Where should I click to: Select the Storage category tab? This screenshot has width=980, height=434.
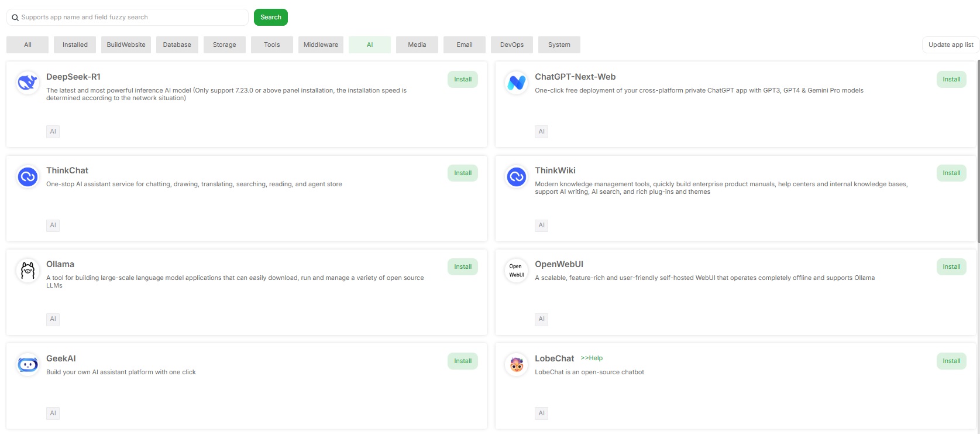[x=225, y=45]
